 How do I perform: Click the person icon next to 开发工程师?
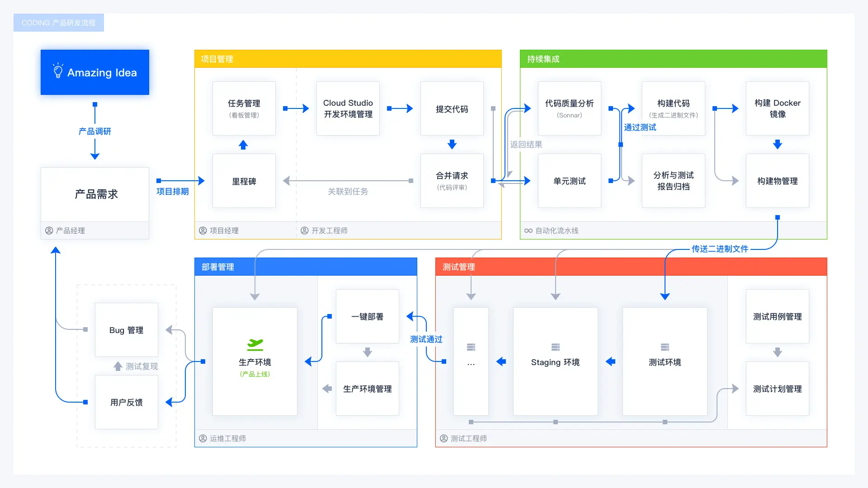click(x=304, y=230)
